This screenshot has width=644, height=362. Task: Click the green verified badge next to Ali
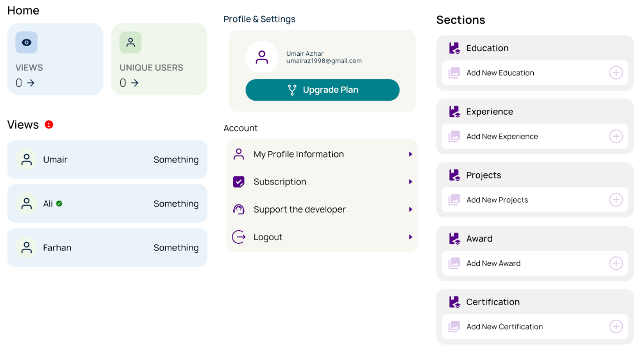(59, 203)
